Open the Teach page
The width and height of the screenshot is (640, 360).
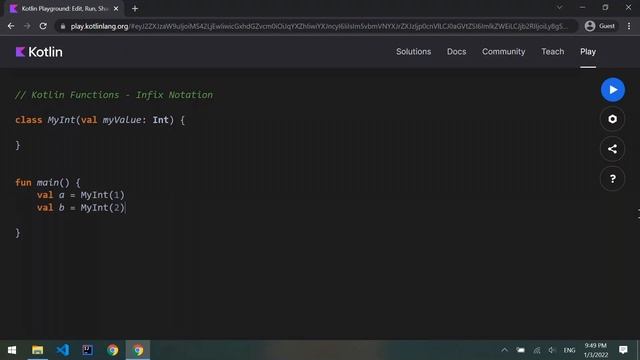point(553,51)
